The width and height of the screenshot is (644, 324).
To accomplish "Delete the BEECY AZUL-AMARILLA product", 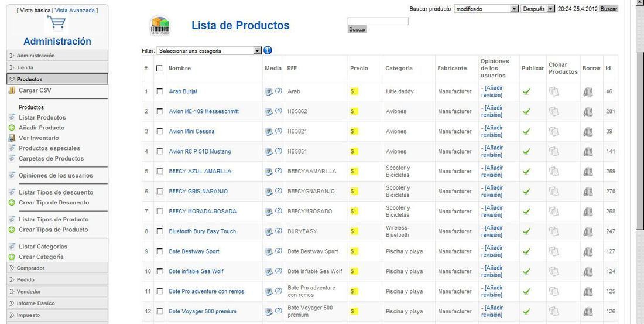I will coord(588,172).
